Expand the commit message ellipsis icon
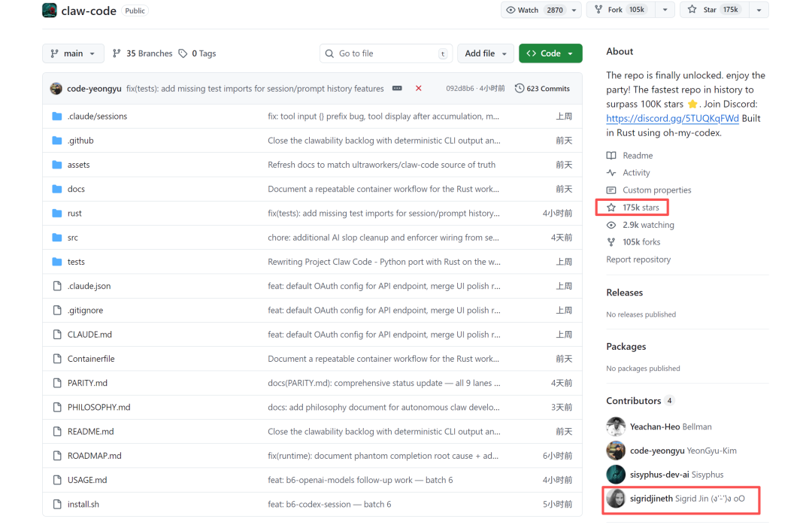The width and height of the screenshot is (812, 525). 397,89
